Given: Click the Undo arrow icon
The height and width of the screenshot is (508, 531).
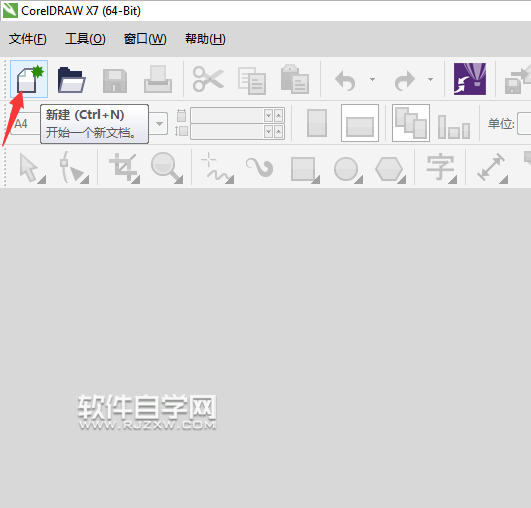Looking at the screenshot, I should 345,81.
